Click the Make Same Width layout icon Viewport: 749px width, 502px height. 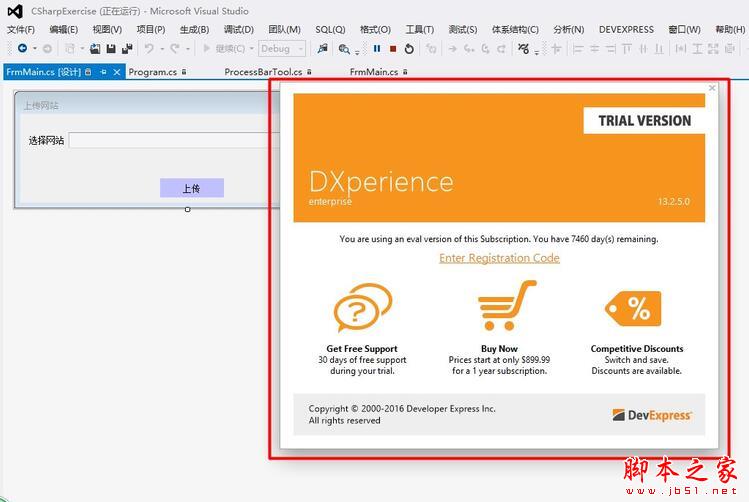681,49
